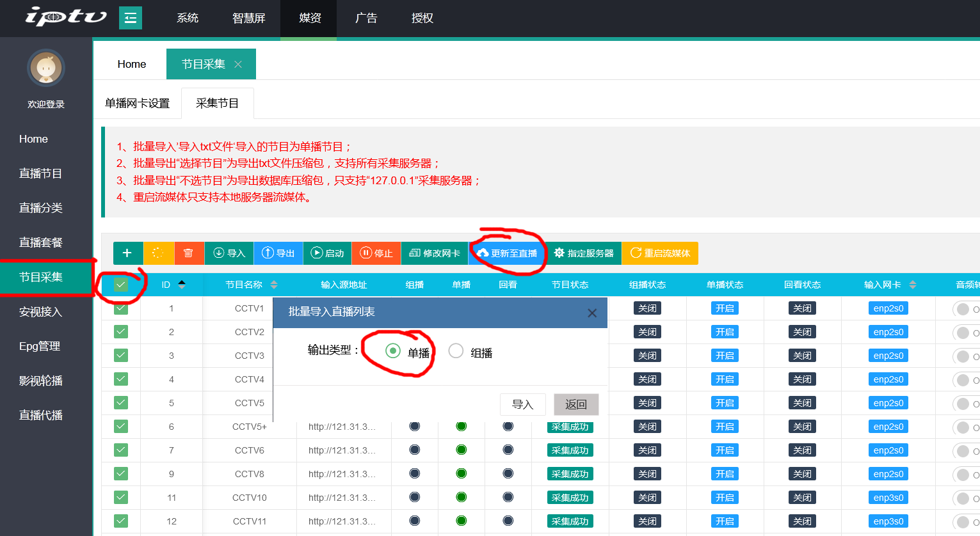This screenshot has height=536, width=980.
Task: Select the 组播 radio option
Action: click(456, 351)
